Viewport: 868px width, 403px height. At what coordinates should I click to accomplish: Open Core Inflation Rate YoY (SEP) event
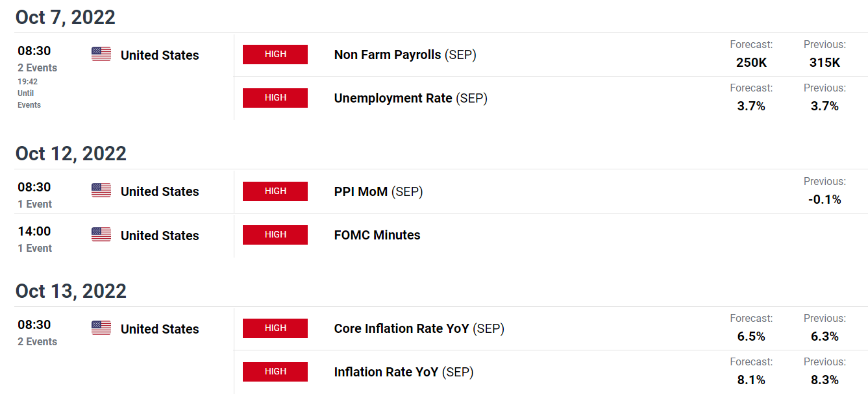click(419, 329)
